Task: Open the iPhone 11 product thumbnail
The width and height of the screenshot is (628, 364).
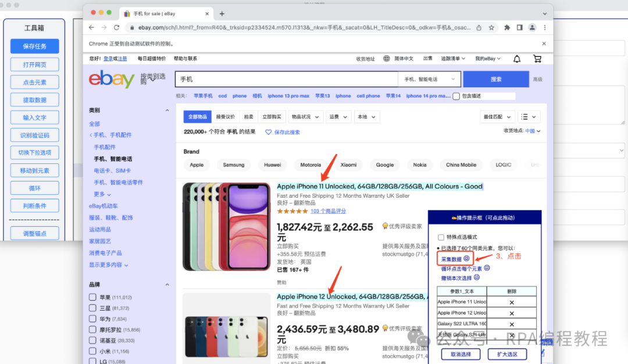Action: click(x=227, y=227)
